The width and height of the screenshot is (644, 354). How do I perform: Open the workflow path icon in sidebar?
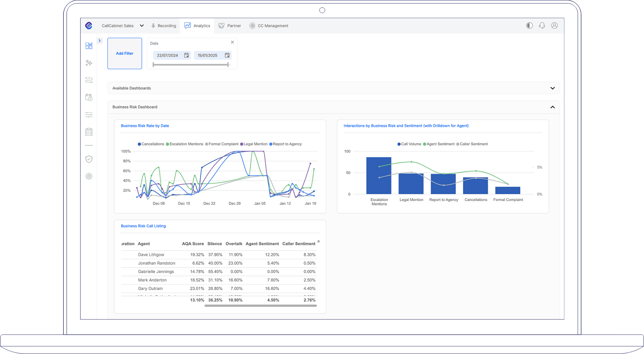(x=89, y=80)
